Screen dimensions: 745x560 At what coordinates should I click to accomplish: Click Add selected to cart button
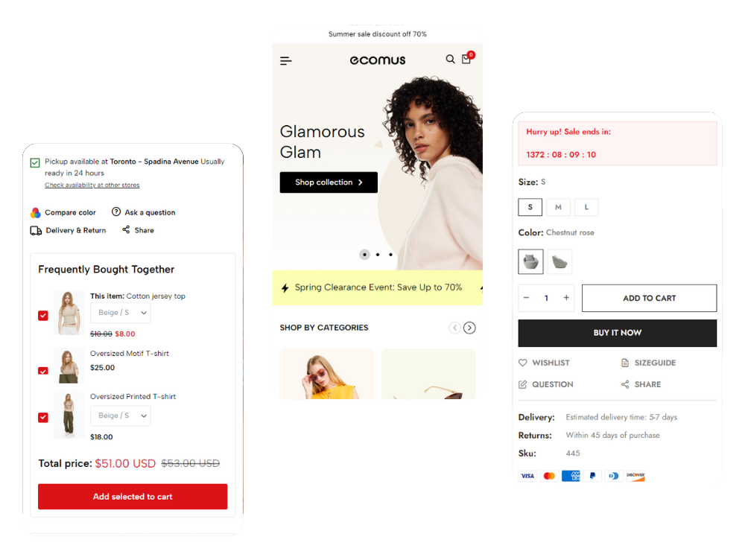(x=133, y=497)
